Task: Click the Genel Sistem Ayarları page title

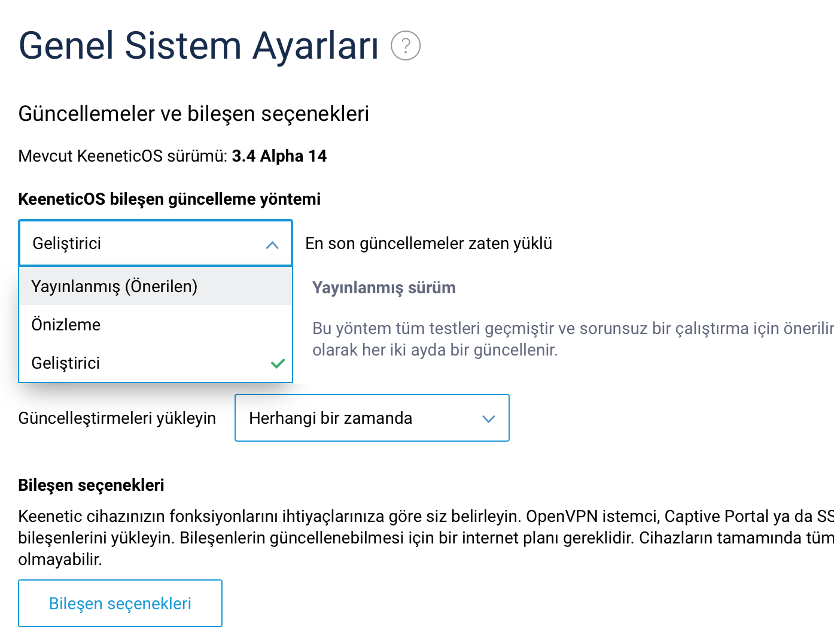Action: 199,45
